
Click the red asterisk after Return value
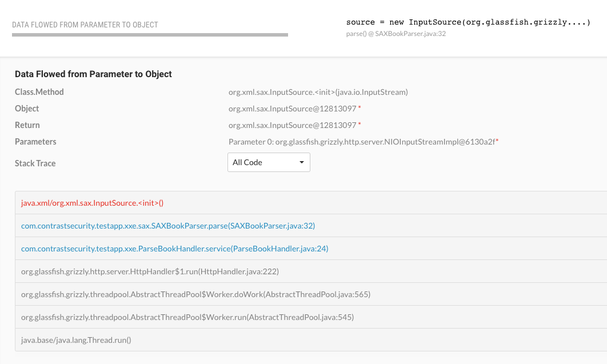tap(360, 124)
